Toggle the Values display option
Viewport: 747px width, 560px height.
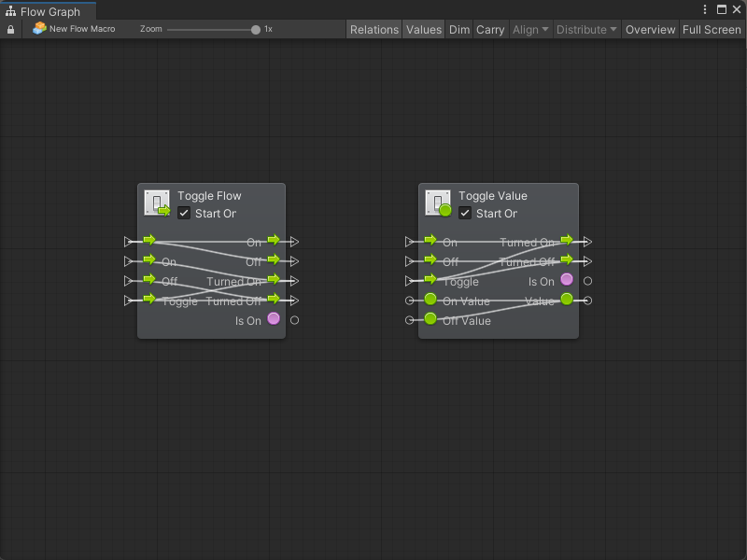coord(423,30)
